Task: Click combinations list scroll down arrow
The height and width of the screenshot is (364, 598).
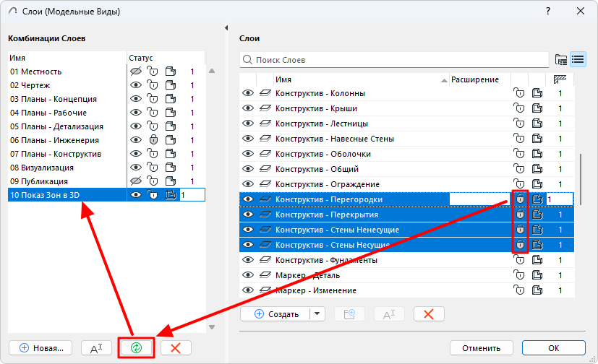Action: click(x=212, y=327)
